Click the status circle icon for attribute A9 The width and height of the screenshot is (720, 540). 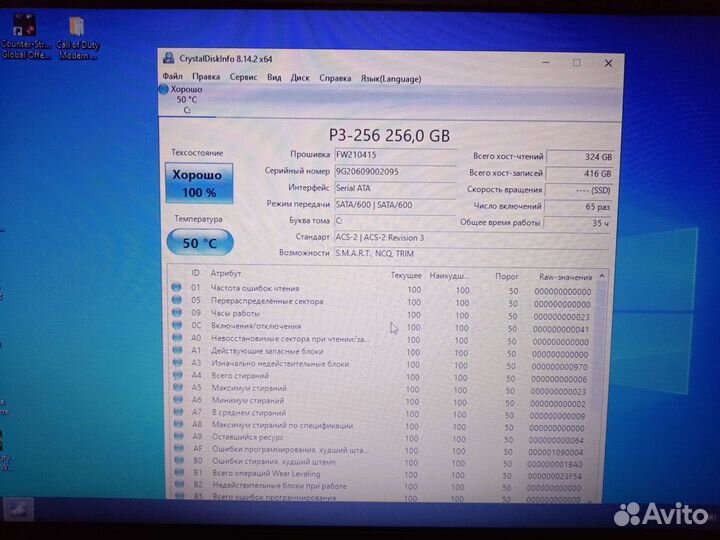click(x=179, y=436)
